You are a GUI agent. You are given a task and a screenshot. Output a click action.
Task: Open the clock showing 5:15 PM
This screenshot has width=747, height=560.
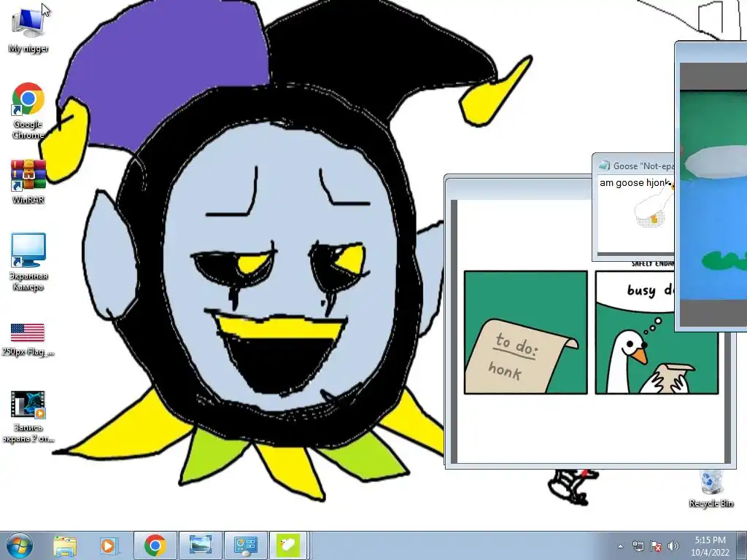tap(710, 545)
